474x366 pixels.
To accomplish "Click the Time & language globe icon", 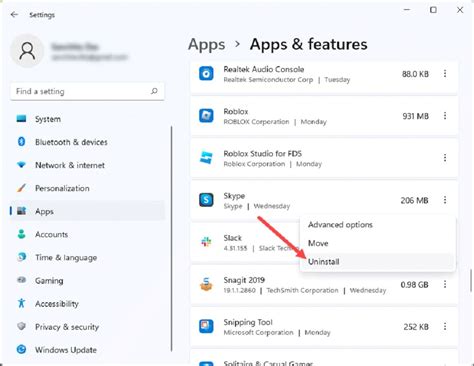I will pos(21,257).
